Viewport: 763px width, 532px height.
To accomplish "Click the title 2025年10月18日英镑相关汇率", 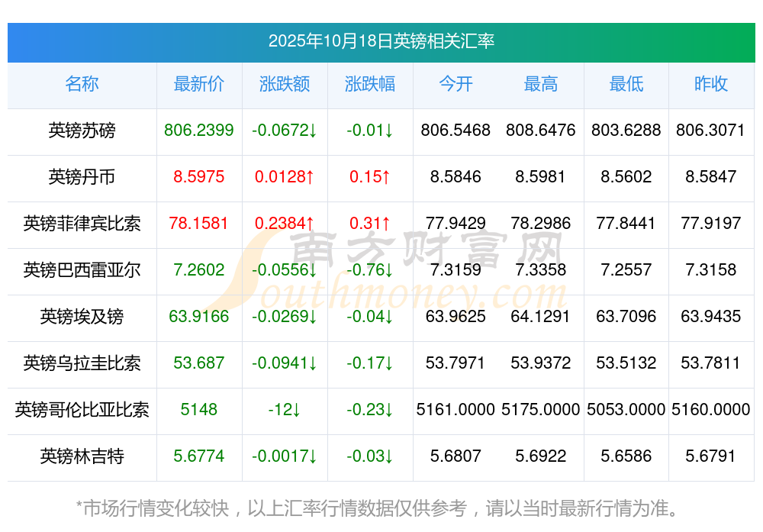I will [x=381, y=41].
